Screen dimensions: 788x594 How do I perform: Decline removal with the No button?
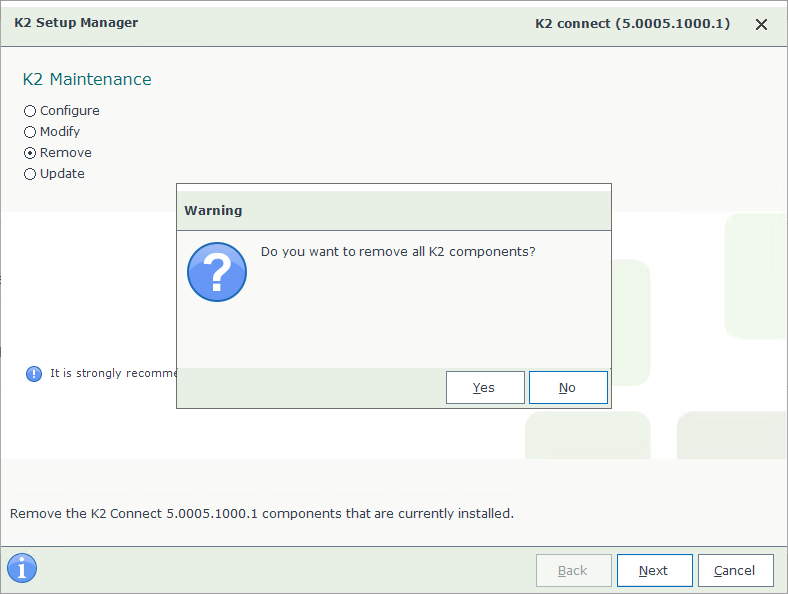tap(568, 387)
